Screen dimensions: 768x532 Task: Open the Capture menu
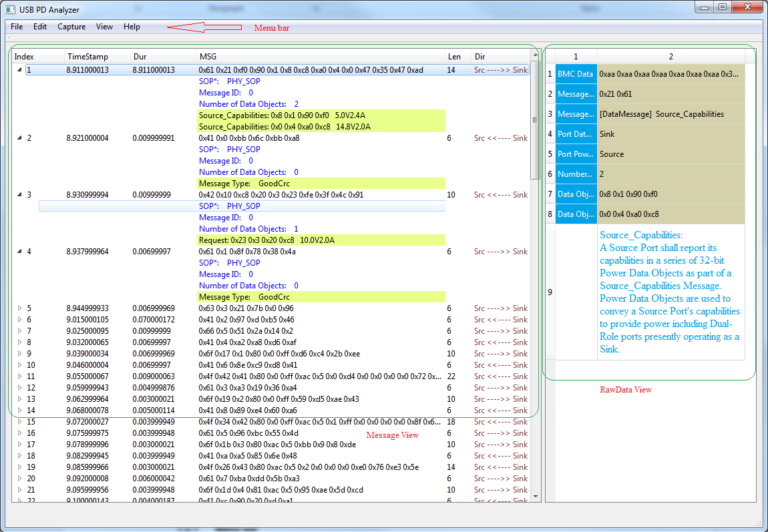tap(71, 27)
